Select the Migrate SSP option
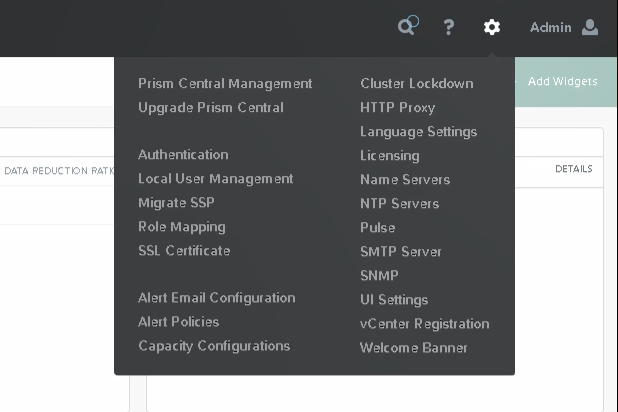This screenshot has height=412, width=618. click(x=176, y=203)
